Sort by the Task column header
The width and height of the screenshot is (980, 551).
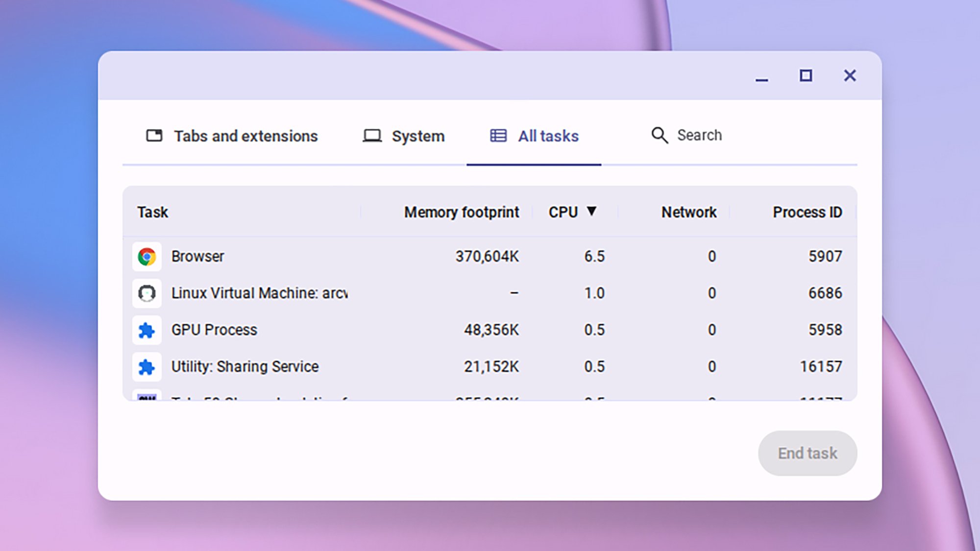[153, 212]
